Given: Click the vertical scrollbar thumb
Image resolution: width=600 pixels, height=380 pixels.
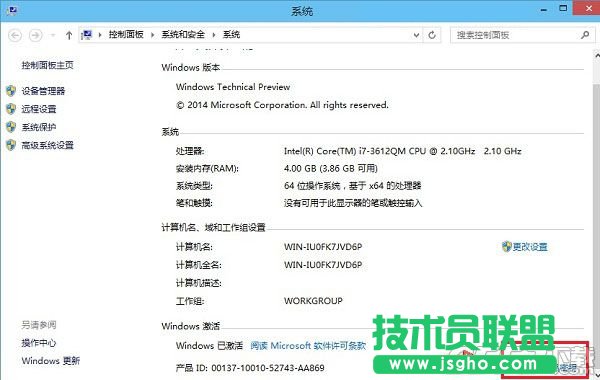Looking at the screenshot, I should click(x=597, y=226).
